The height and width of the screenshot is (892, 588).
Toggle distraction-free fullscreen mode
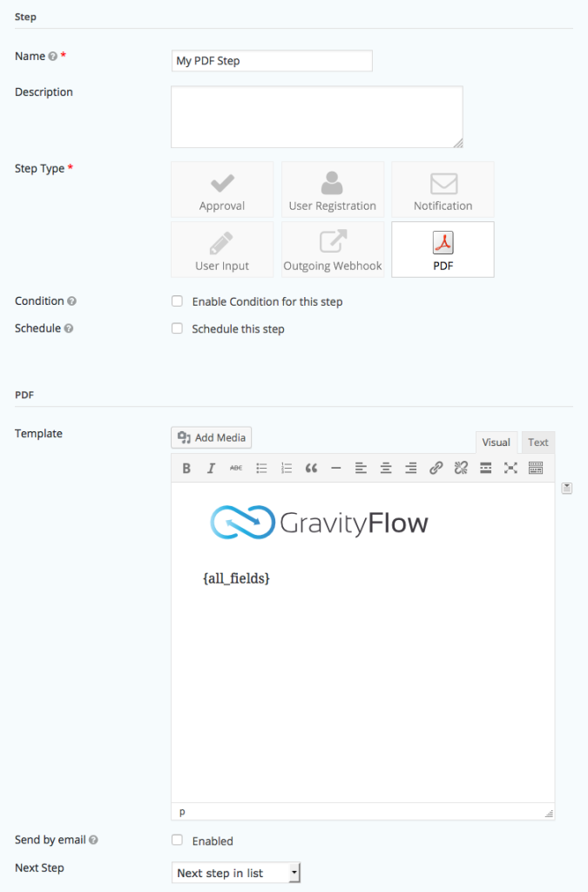pyautogui.click(x=510, y=468)
